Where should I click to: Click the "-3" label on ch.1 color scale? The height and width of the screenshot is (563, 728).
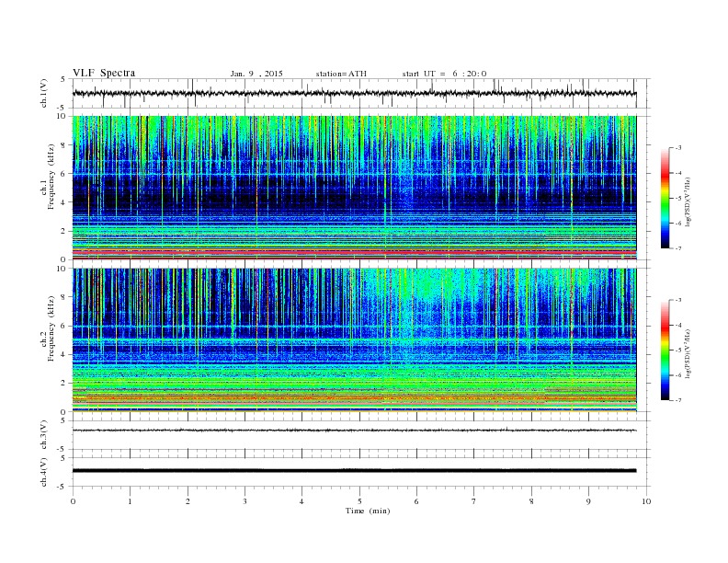677,148
